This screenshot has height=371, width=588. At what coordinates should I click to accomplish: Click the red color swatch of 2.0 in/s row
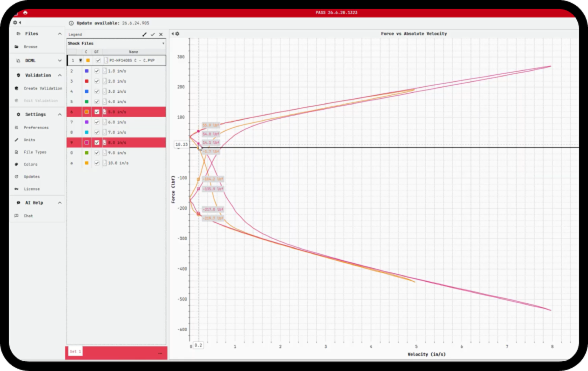[87, 81]
